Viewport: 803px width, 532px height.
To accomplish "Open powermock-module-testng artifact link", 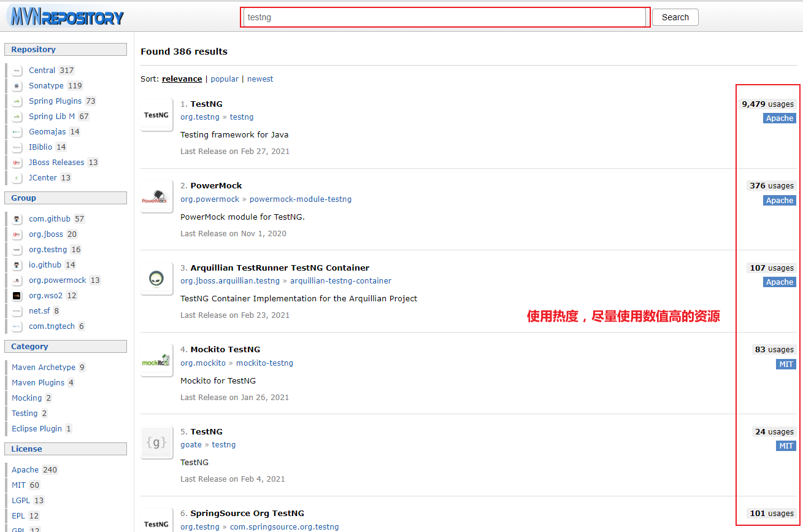I will click(301, 199).
